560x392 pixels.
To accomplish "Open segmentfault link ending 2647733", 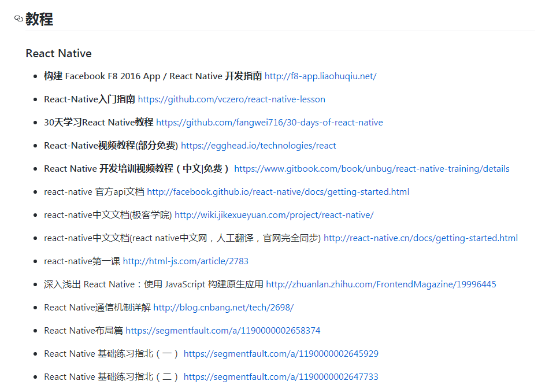I will tap(281, 376).
